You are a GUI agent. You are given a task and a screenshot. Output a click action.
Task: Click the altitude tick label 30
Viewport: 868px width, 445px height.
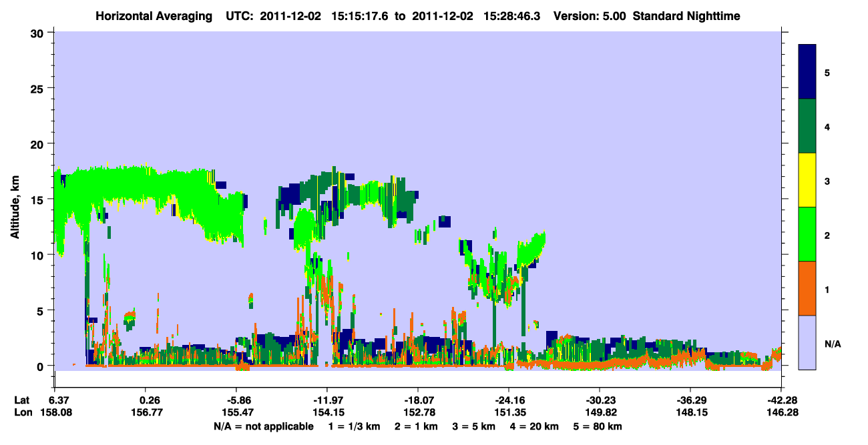[39, 33]
